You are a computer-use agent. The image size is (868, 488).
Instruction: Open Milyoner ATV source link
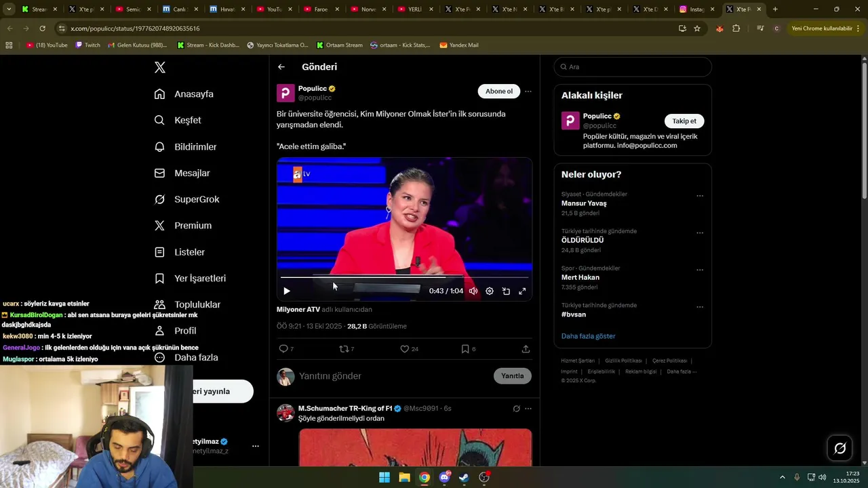298,310
